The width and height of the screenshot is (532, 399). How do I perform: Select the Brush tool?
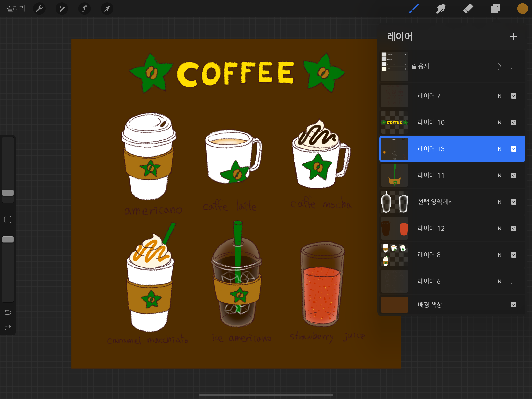[413, 9]
